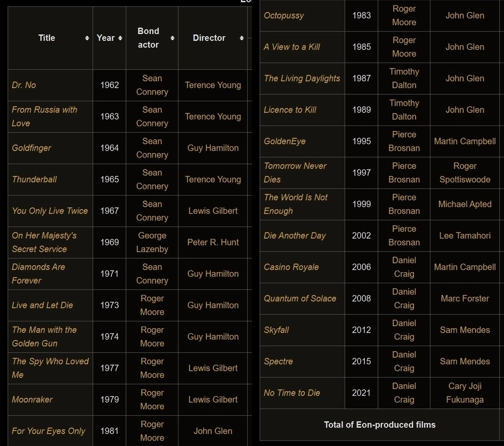This screenshot has height=446, width=504.
Task: Open Diamonds Are Forever link
Action: click(38, 274)
